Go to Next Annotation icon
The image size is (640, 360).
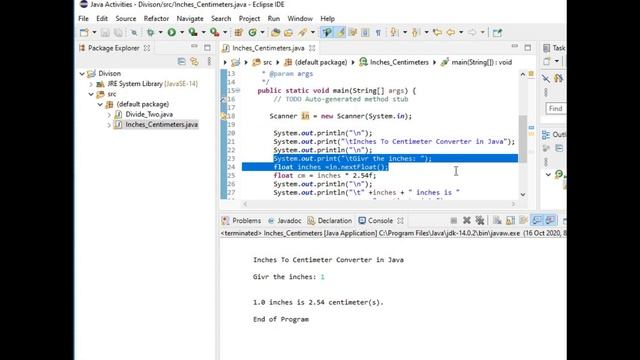[394, 33]
